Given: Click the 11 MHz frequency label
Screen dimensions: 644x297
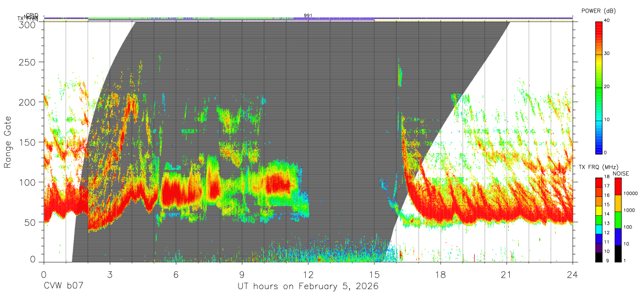Looking at the screenshot, I should pyautogui.click(x=608, y=242).
